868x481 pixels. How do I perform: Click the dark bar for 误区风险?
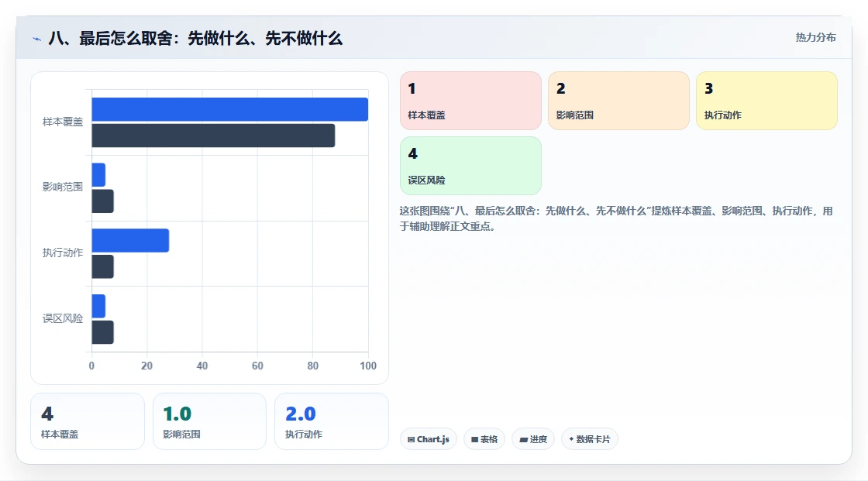click(x=102, y=332)
